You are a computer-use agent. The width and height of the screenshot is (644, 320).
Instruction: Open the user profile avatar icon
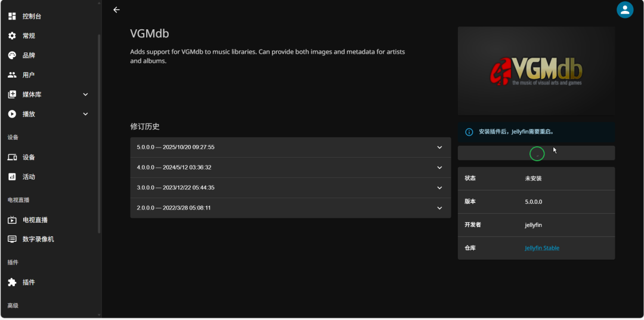[625, 10]
